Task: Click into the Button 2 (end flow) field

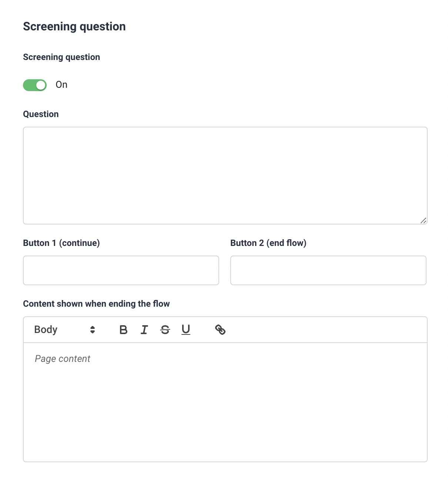Action: pos(328,270)
